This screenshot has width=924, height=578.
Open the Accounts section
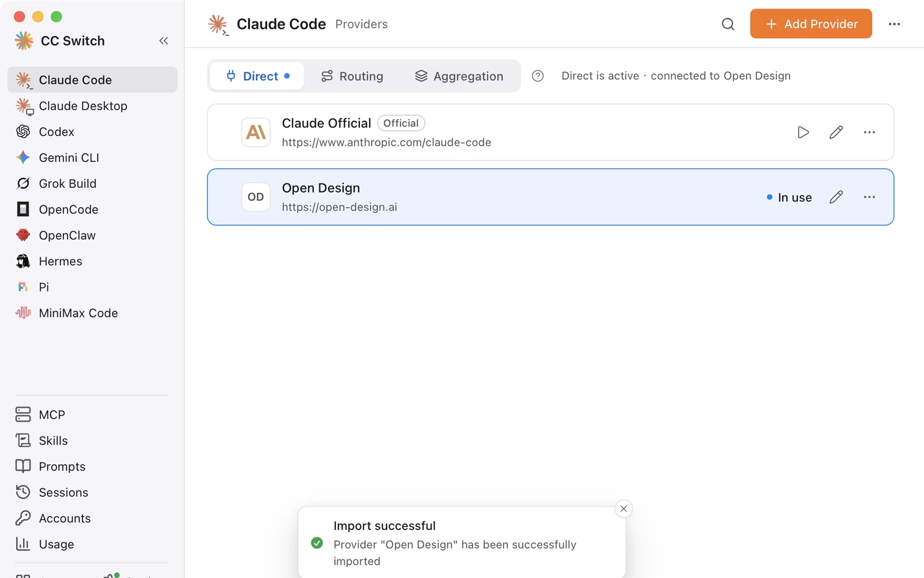point(92,518)
